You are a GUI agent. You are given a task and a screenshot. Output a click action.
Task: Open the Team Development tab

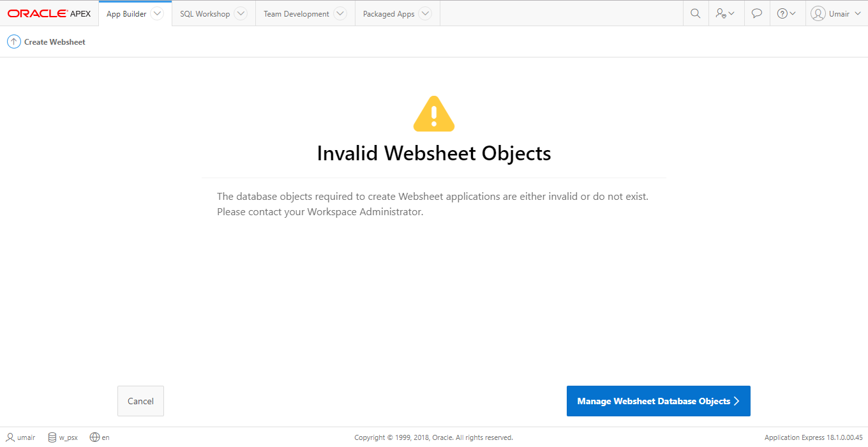click(296, 14)
